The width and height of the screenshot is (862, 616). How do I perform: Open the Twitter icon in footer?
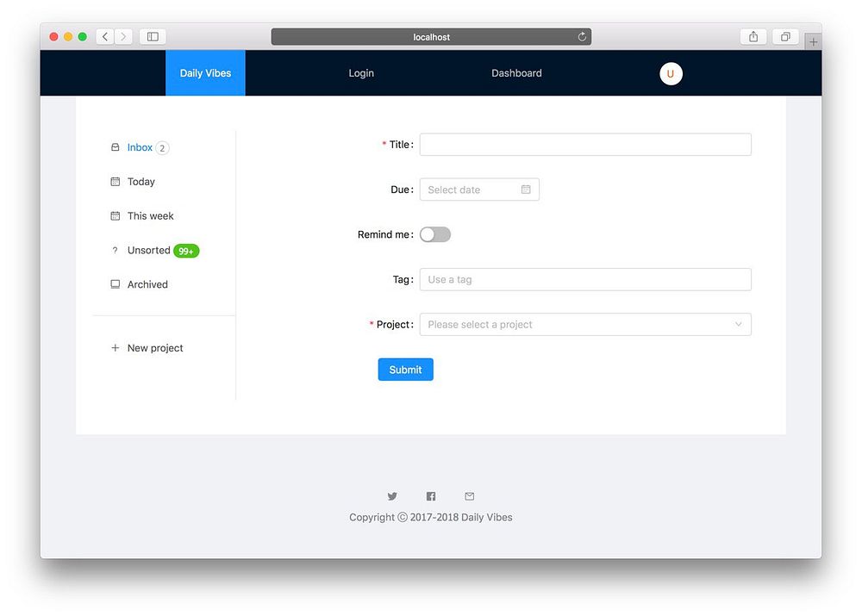392,496
